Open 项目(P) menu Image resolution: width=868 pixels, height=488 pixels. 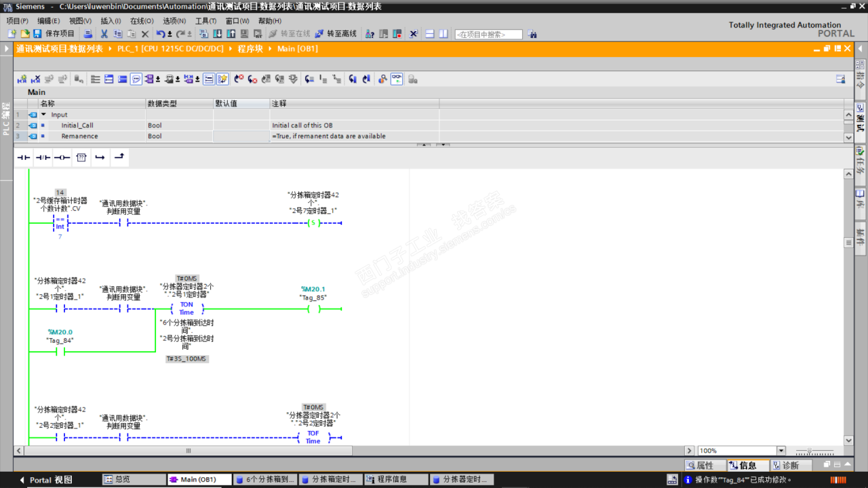click(x=18, y=21)
